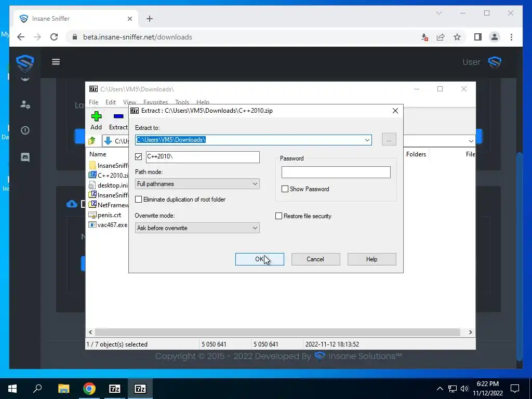Select the desktop.ini file icon
The image size is (532, 399).
92,185
